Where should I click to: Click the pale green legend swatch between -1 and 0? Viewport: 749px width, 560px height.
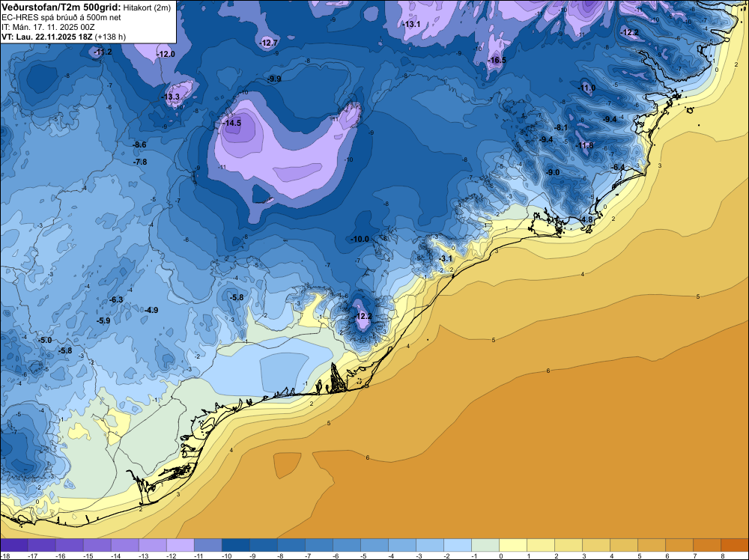485,545
